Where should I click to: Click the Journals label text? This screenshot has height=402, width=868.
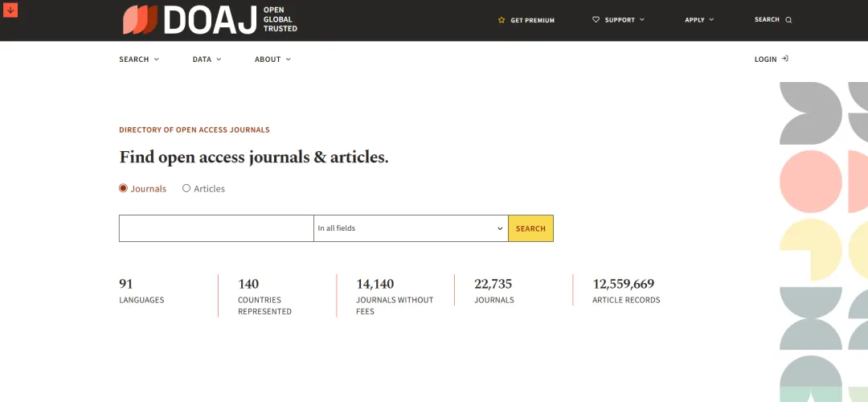[149, 189]
